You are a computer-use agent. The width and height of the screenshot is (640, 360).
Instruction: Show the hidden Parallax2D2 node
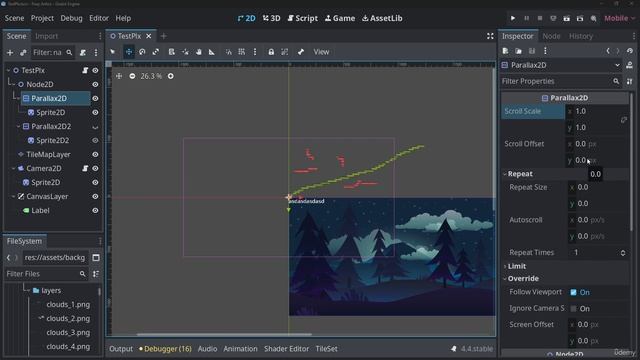tap(95, 127)
